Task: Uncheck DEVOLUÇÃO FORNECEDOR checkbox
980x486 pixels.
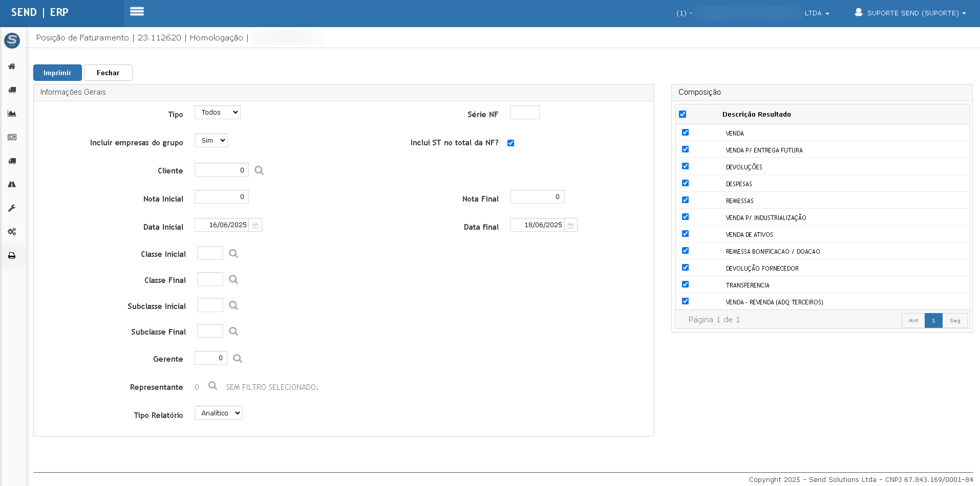Action: tap(685, 268)
